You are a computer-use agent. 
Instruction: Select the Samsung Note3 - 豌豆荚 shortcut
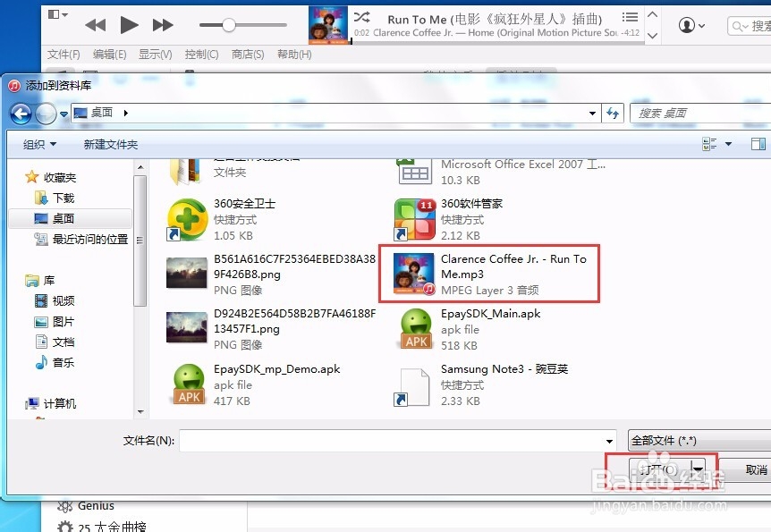(x=482, y=384)
